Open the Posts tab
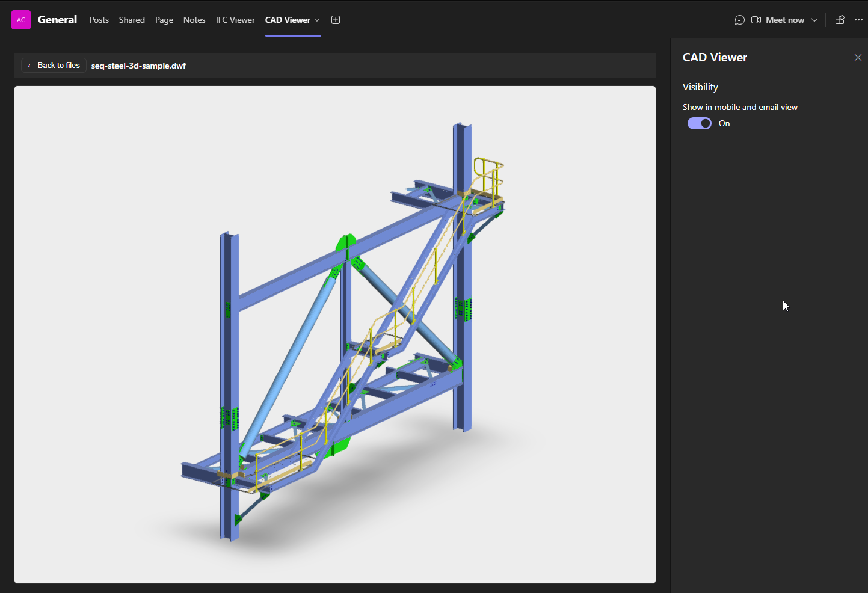The width and height of the screenshot is (868, 593). (x=99, y=20)
